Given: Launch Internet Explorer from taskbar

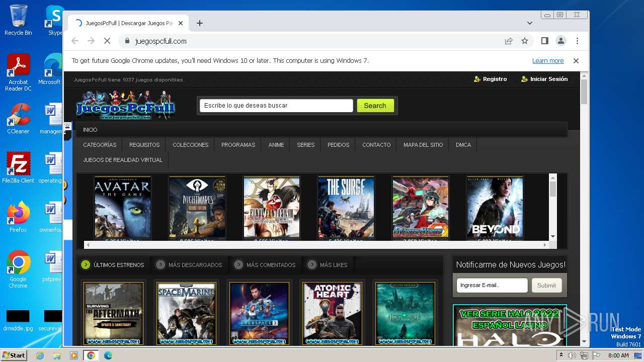Looking at the screenshot, I should pos(40,355).
